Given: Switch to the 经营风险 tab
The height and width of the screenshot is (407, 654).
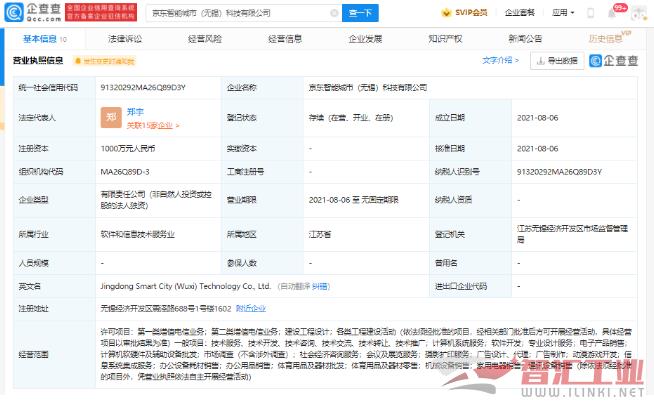Looking at the screenshot, I should click(205, 39).
